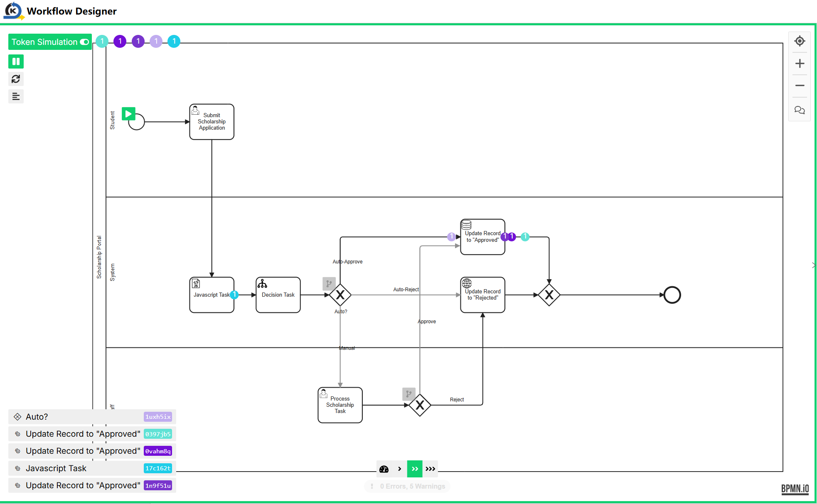The height and width of the screenshot is (504, 817).
Task: Click the lavender token entering Approved task
Action: [x=451, y=237]
